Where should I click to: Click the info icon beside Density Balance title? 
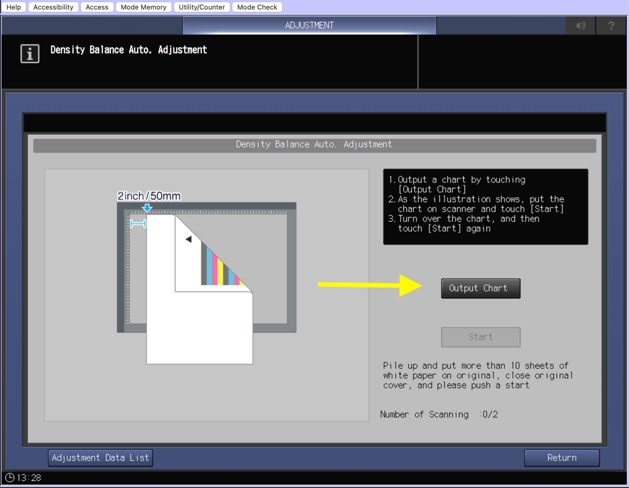click(30, 54)
